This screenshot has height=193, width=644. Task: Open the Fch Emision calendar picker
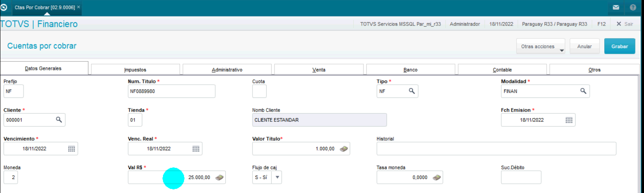(x=569, y=120)
